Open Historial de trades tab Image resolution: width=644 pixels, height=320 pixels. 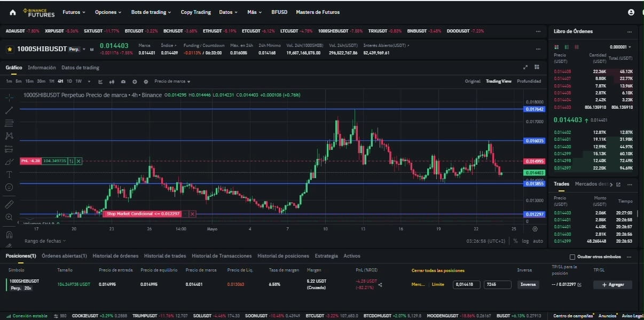(x=165, y=256)
